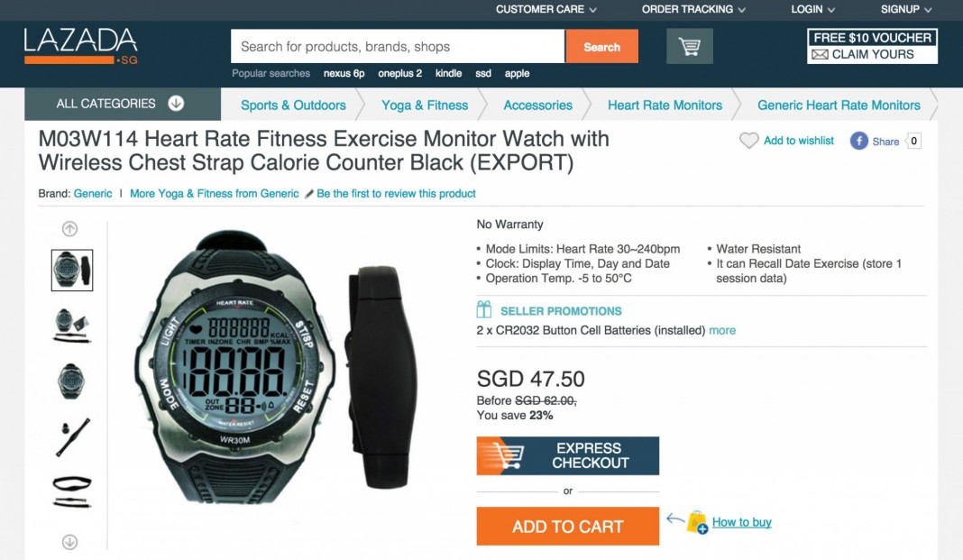The height and width of the screenshot is (560, 963).
Task: Click the seller promotions gift icon
Action: pyautogui.click(x=484, y=309)
